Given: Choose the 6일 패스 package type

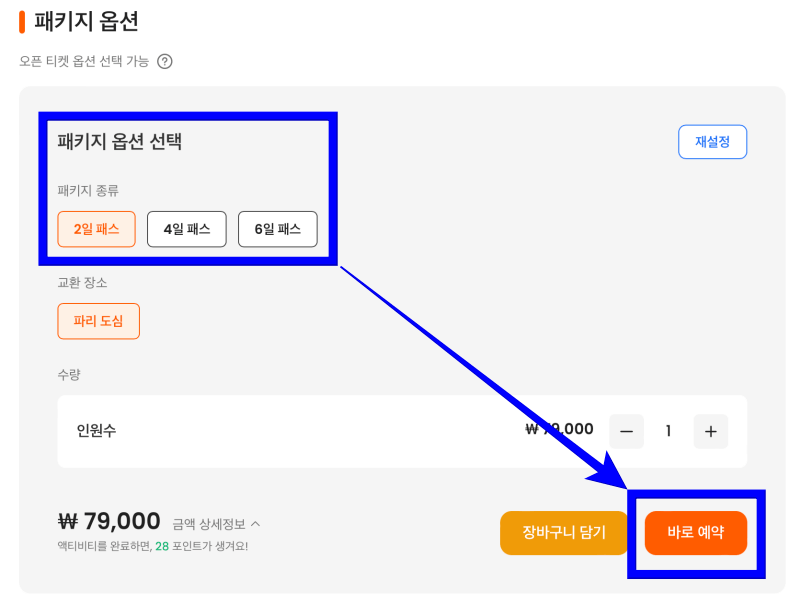Looking at the screenshot, I should [277, 229].
